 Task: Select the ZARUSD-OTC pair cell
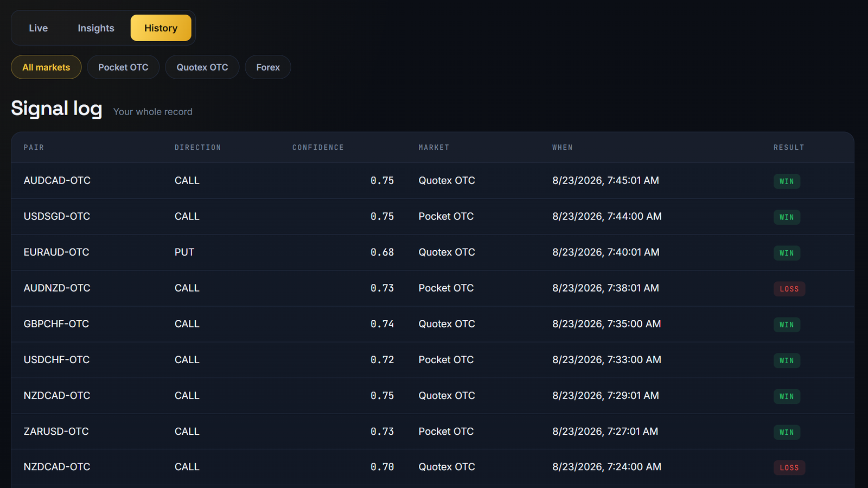(56, 431)
